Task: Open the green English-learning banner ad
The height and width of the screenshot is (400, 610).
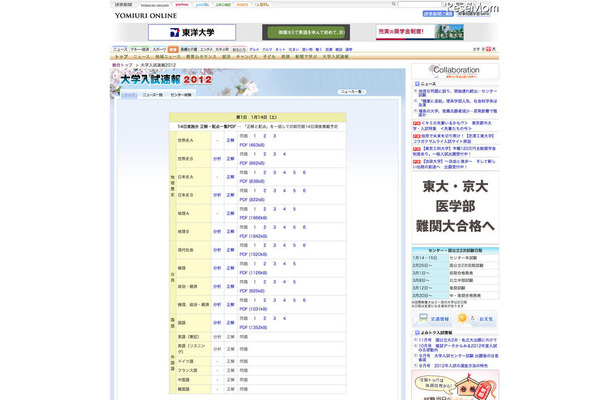Action: tap(306, 32)
